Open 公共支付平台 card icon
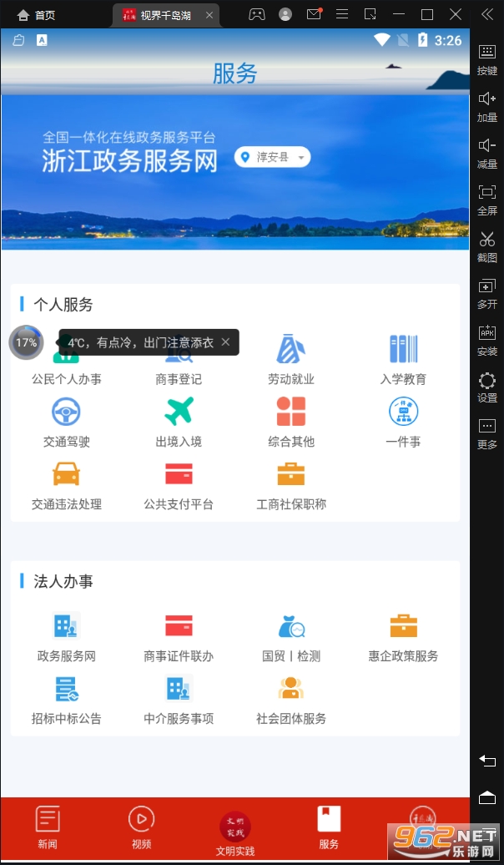 (179, 474)
